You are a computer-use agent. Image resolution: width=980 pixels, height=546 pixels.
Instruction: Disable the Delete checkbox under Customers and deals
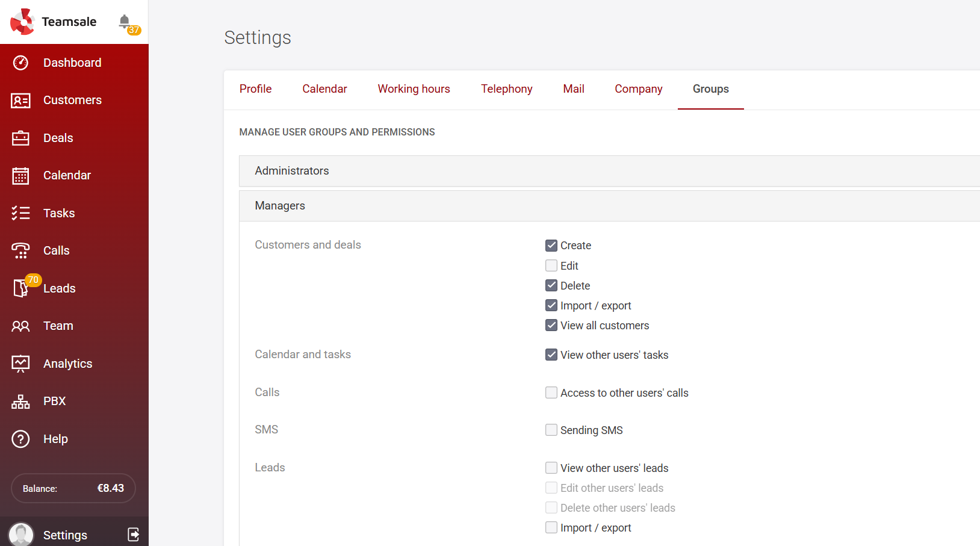(551, 285)
